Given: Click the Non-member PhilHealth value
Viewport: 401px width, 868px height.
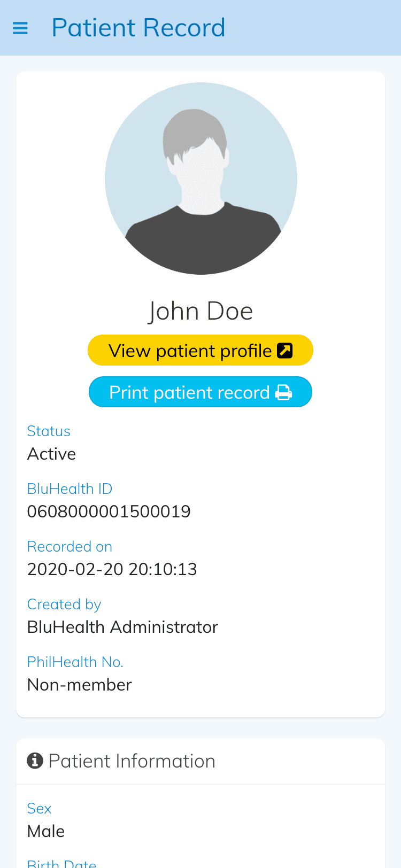Looking at the screenshot, I should click(79, 685).
